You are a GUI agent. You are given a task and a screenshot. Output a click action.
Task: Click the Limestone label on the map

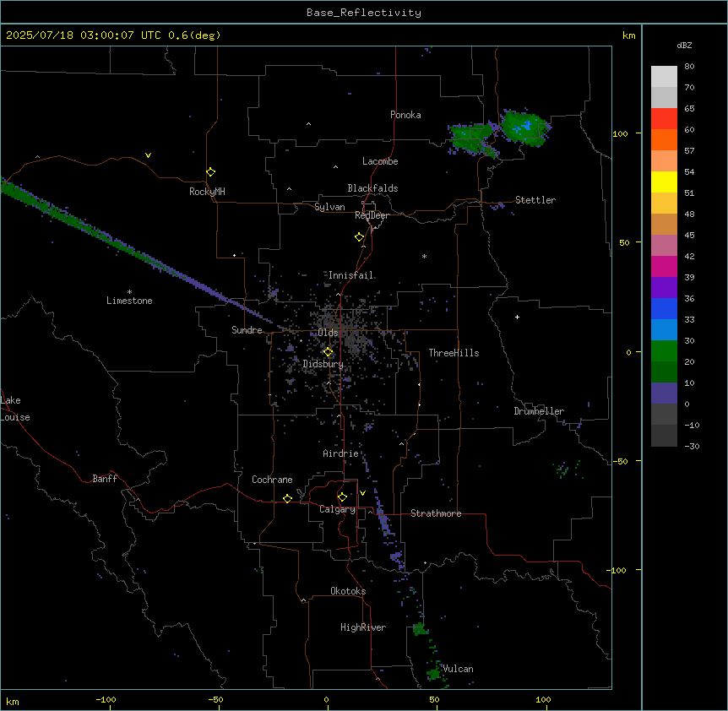point(129,301)
